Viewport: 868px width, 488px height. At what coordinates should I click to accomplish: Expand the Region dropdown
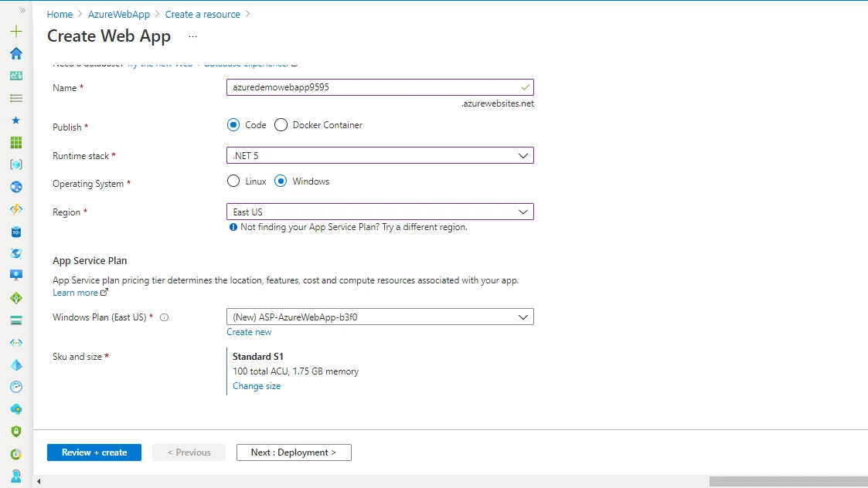[380, 212]
